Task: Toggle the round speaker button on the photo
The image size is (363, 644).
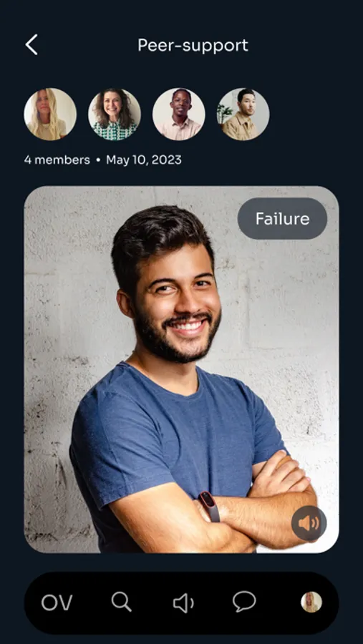Action: 309,523
